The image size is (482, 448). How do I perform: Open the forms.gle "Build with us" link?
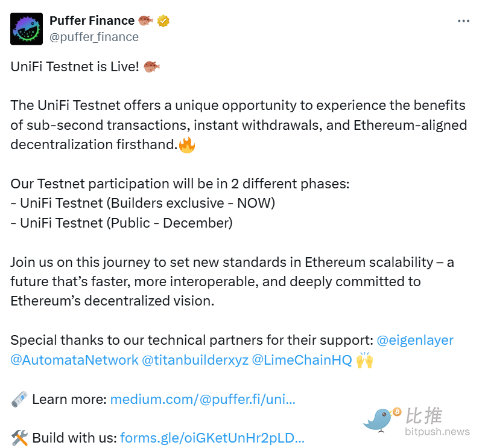tap(212, 438)
